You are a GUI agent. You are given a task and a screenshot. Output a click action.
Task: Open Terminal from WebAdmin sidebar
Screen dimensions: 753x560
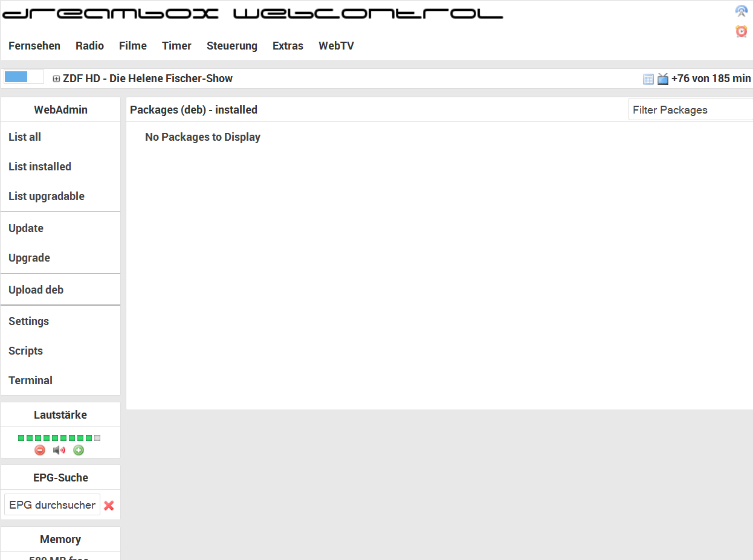coord(31,381)
